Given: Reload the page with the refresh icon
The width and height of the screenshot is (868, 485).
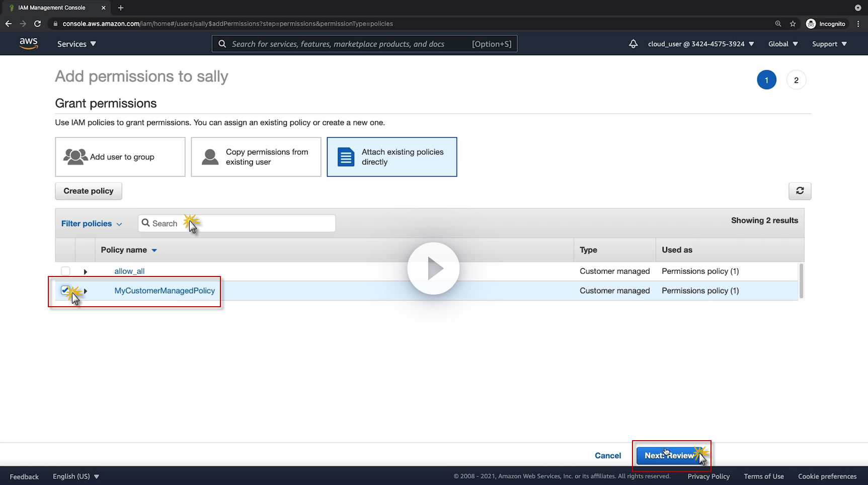Looking at the screenshot, I should [x=37, y=24].
